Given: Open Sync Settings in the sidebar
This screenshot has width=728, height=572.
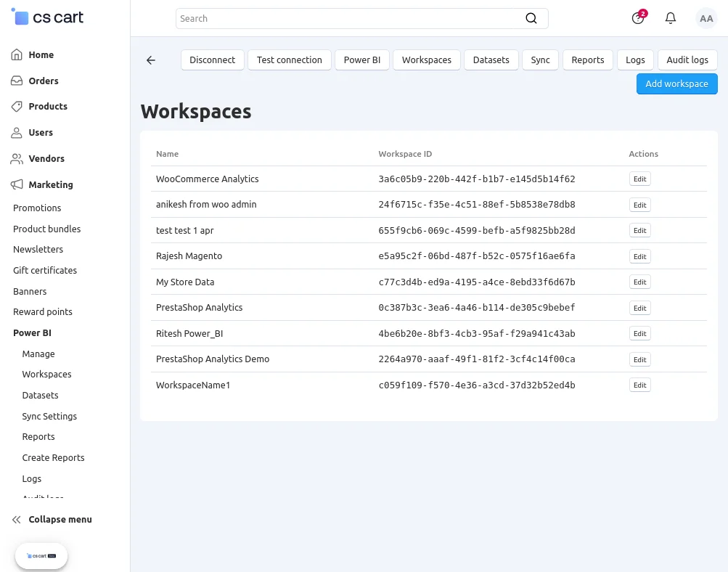Looking at the screenshot, I should pyautogui.click(x=49, y=417).
